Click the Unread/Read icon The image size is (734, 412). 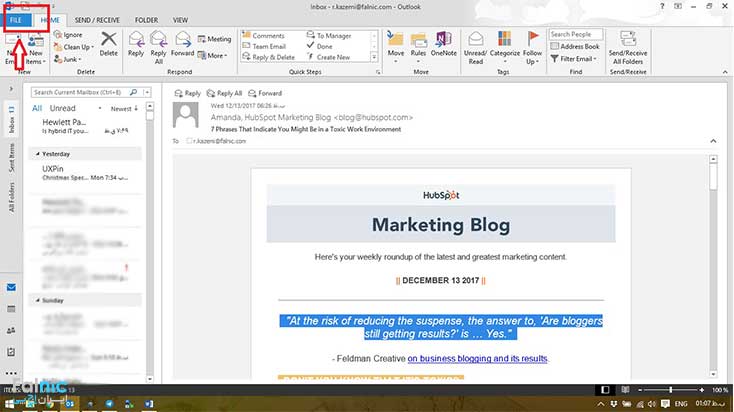pyautogui.click(x=476, y=46)
